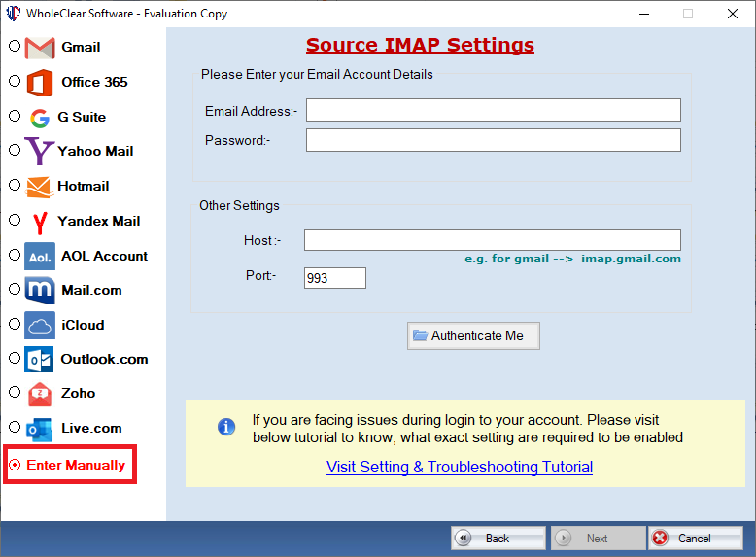Select the Office 365 radio button
This screenshot has height=557, width=756.
click(x=15, y=81)
